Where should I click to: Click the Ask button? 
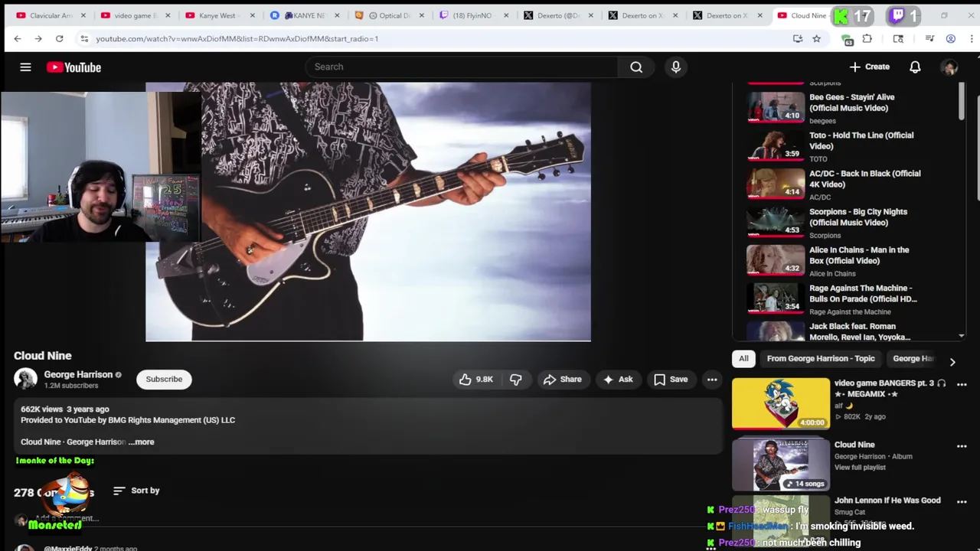point(618,379)
